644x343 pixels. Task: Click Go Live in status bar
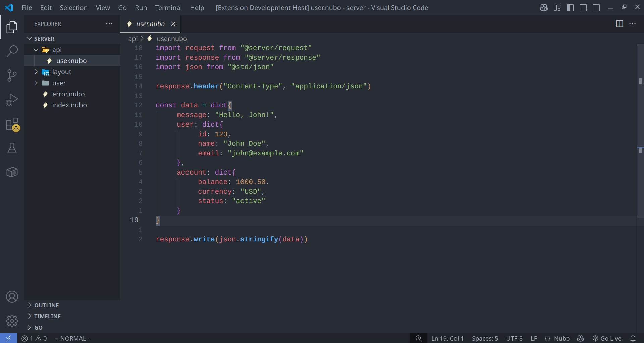pyautogui.click(x=607, y=338)
